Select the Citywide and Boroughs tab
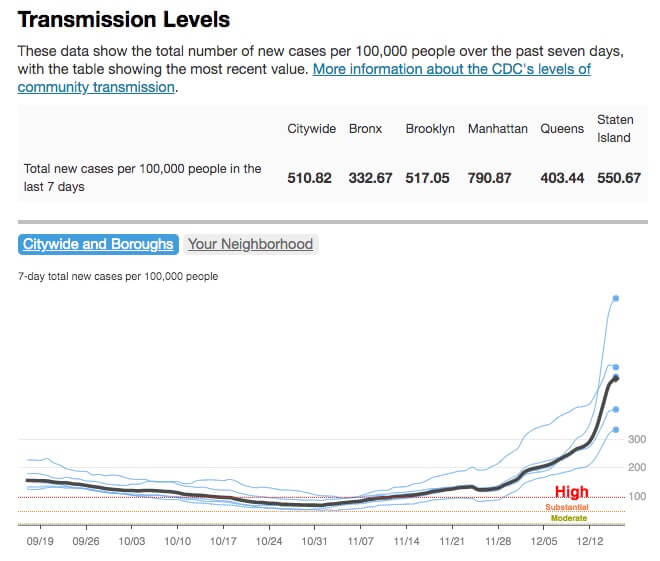The image size is (660, 561). (98, 244)
